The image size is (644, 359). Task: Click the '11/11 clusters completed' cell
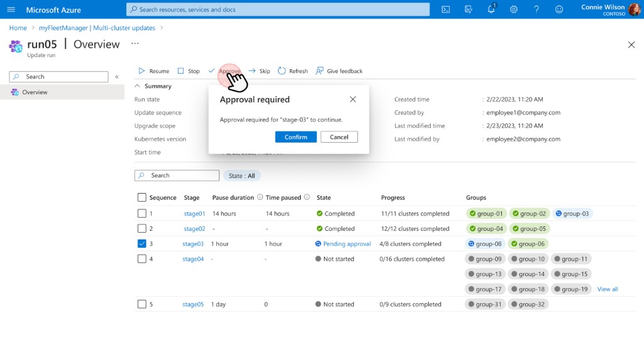click(415, 214)
